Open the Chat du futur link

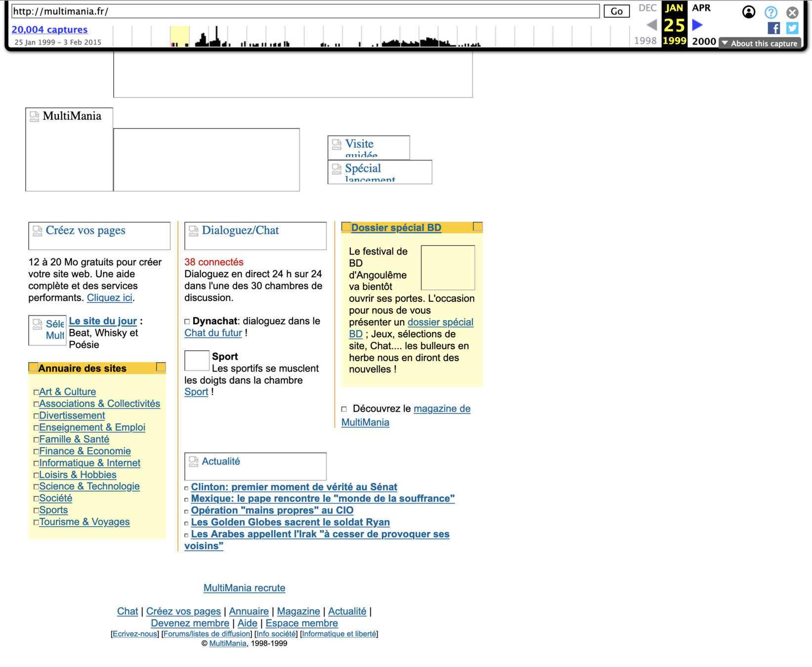click(x=213, y=333)
